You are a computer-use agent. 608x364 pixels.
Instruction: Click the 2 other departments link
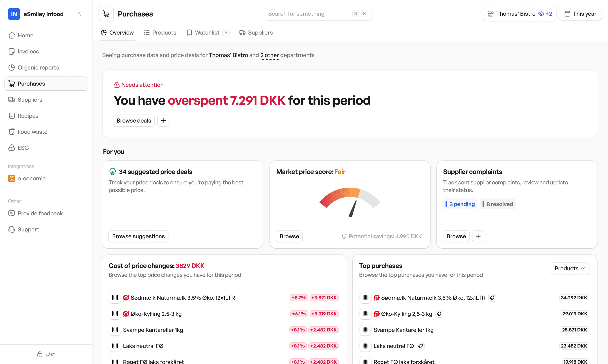269,55
